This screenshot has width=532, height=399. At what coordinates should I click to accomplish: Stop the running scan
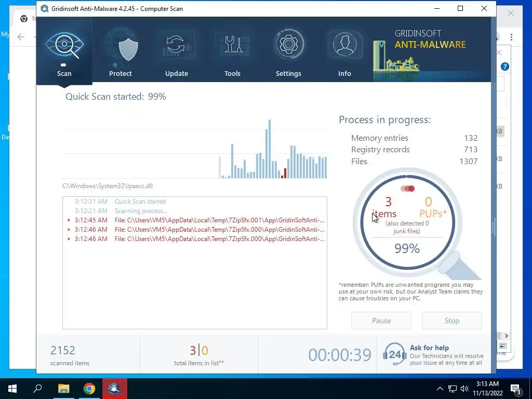pos(452,321)
